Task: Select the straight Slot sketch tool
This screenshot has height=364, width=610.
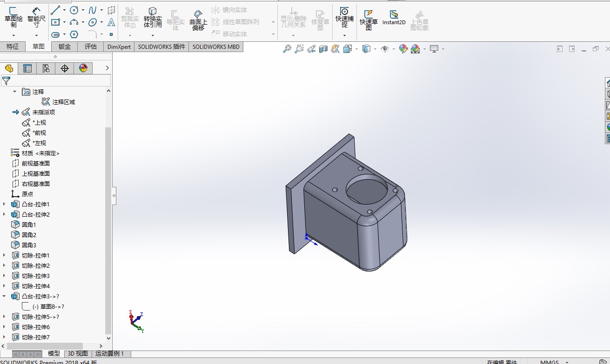Action: (55, 34)
